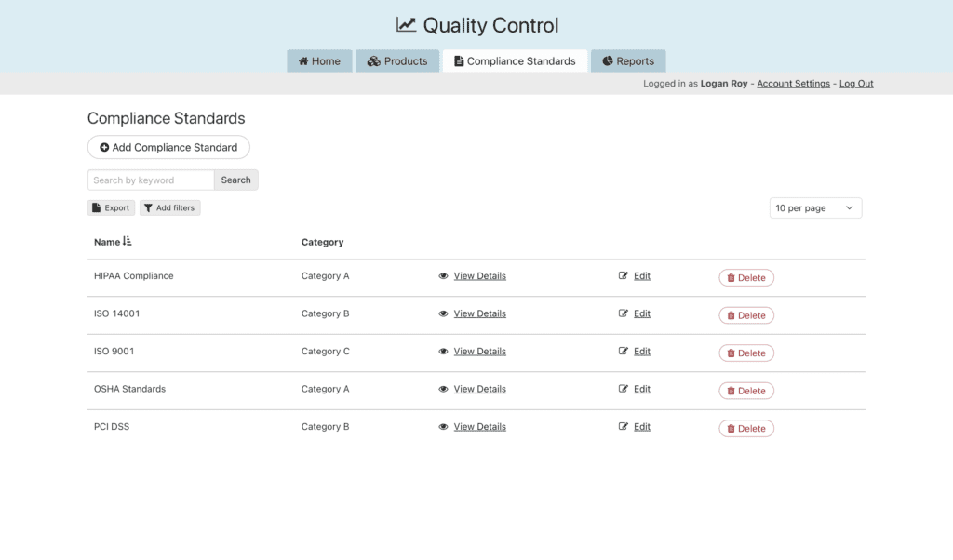Click the Search button

click(x=235, y=180)
